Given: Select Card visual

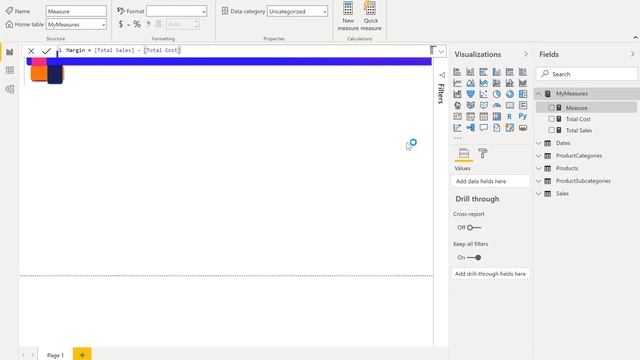Looking at the screenshot, I should [x=509, y=105].
